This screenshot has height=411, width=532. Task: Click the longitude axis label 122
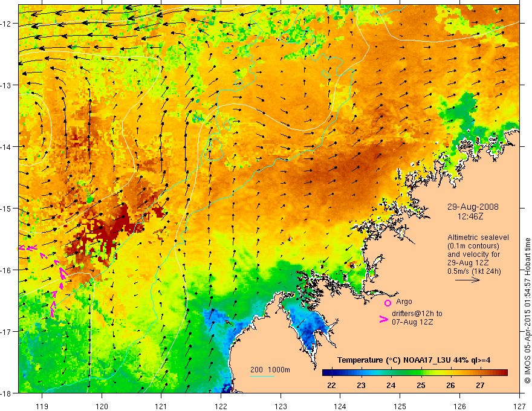[x=221, y=406]
